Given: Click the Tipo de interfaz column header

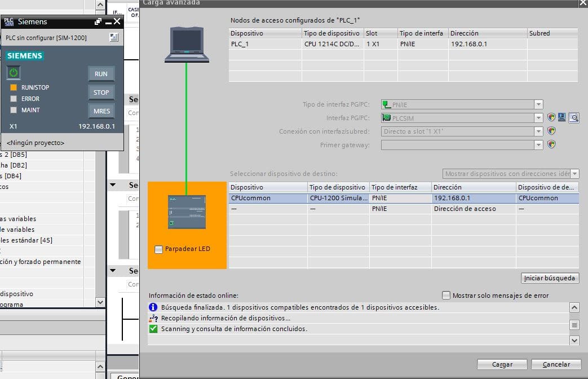Looking at the screenshot, I should click(x=400, y=187).
